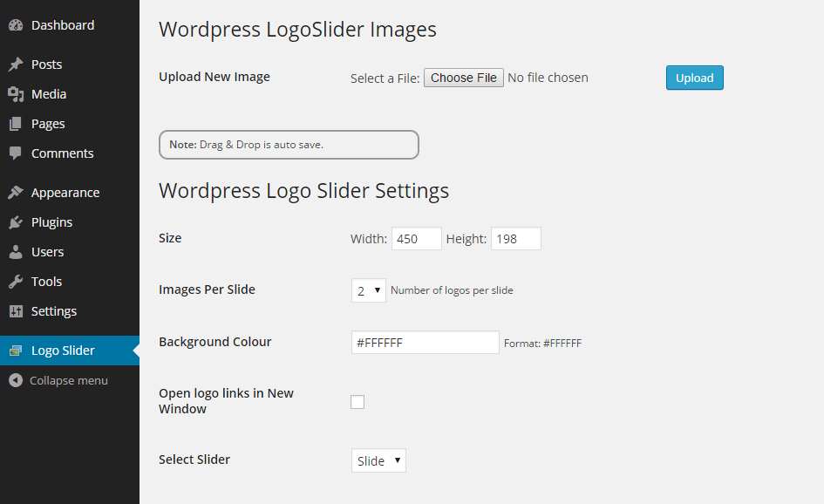Open the Select Slider dropdown

coord(378,460)
